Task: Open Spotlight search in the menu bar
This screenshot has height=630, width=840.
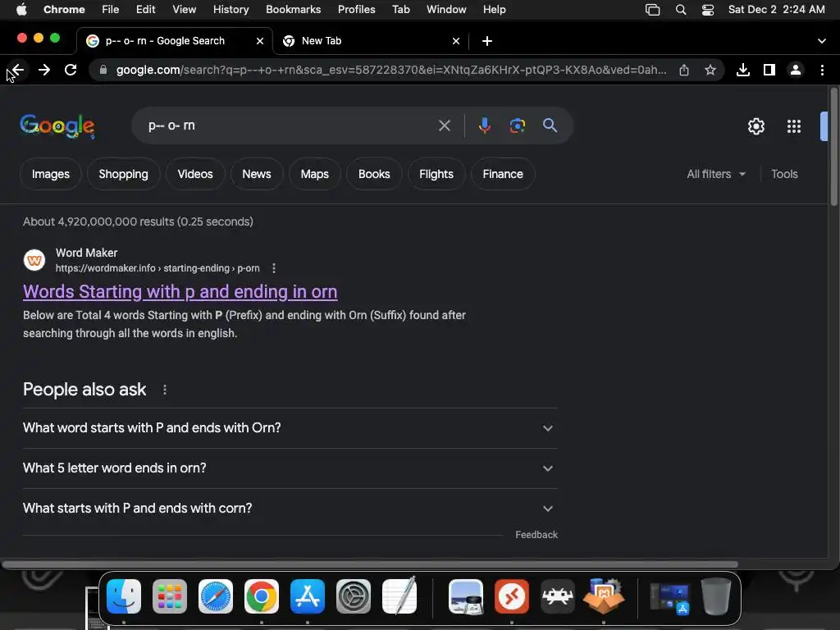Action: [x=681, y=10]
